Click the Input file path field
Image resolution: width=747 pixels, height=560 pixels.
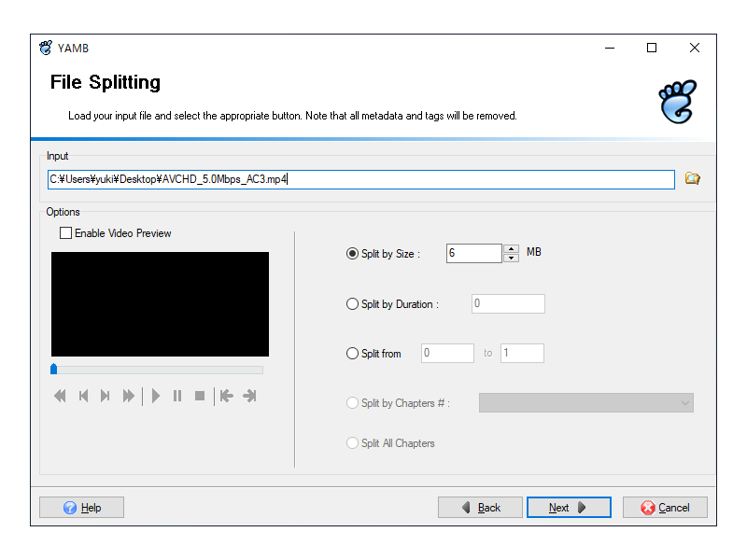click(x=361, y=179)
